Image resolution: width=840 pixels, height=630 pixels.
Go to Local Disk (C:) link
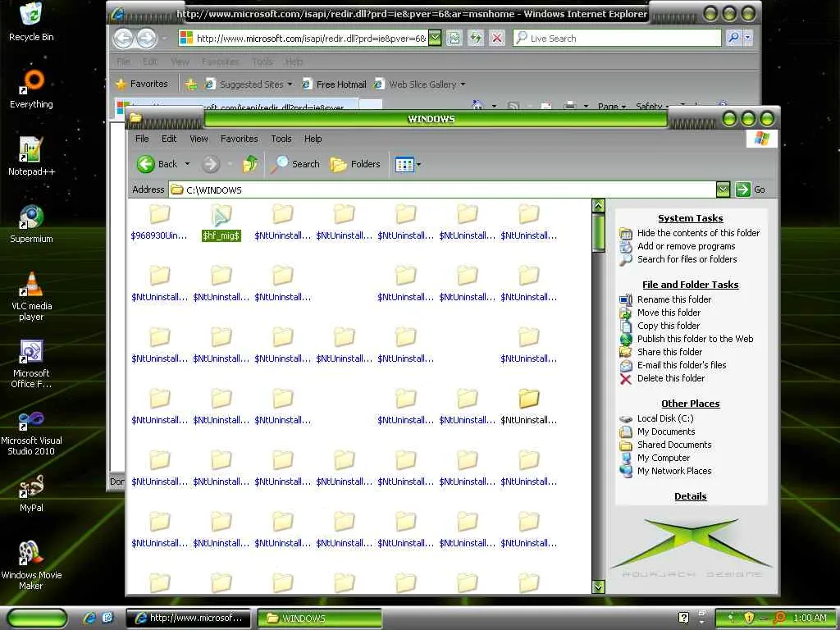click(664, 418)
